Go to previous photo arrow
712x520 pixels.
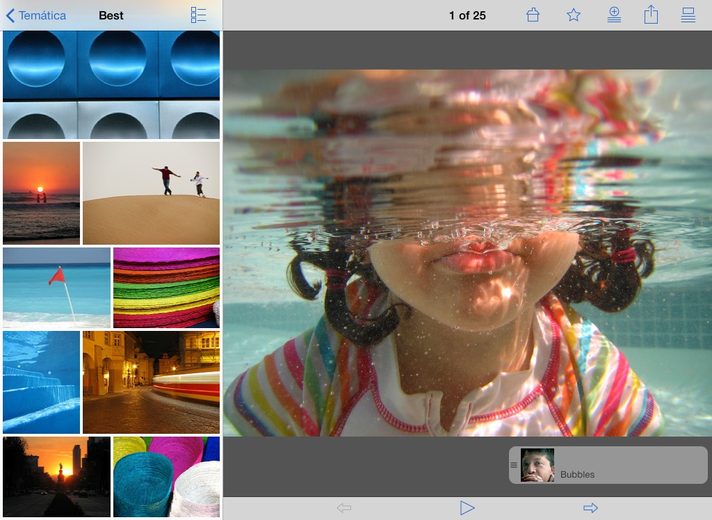(x=344, y=508)
